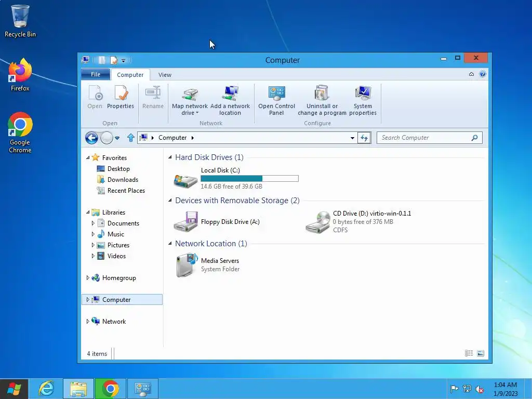Open System properties from ribbon

363,100
